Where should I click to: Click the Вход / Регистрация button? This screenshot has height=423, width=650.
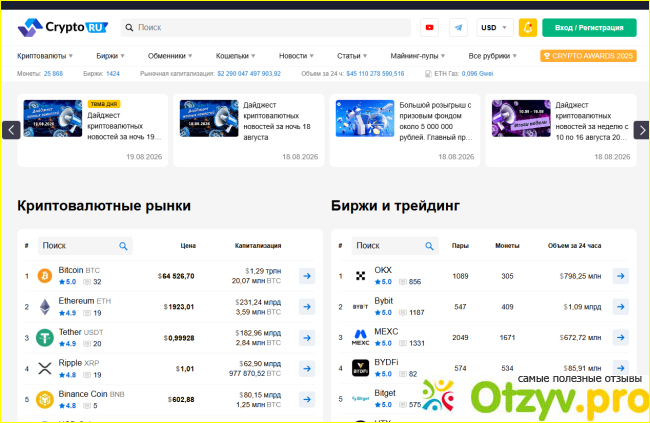[x=589, y=27]
